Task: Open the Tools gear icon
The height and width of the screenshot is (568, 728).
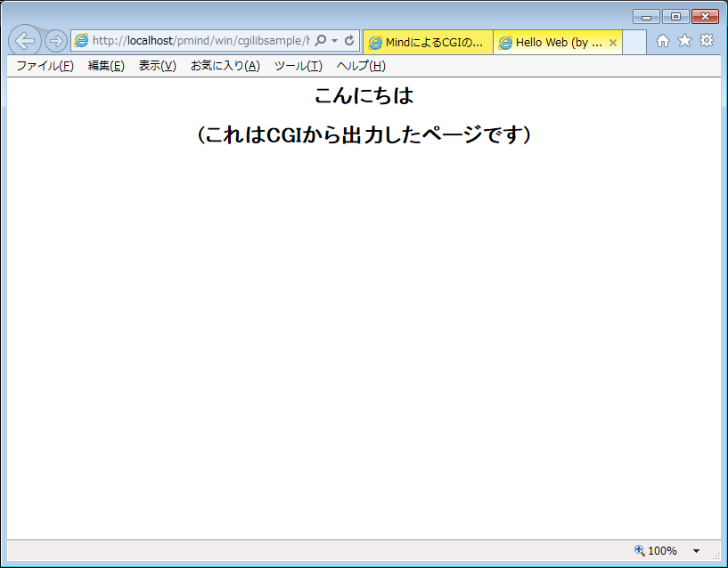Action: click(x=707, y=40)
